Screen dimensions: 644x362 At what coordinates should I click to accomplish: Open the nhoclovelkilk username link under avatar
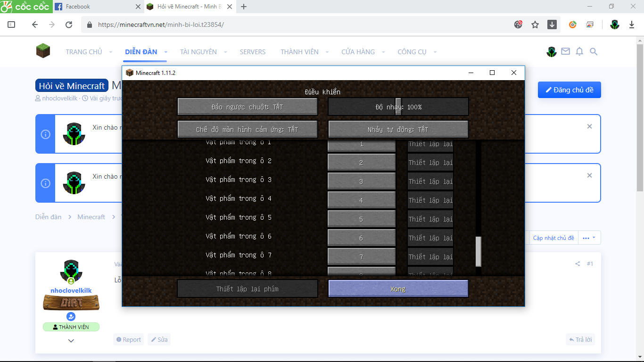(x=71, y=290)
